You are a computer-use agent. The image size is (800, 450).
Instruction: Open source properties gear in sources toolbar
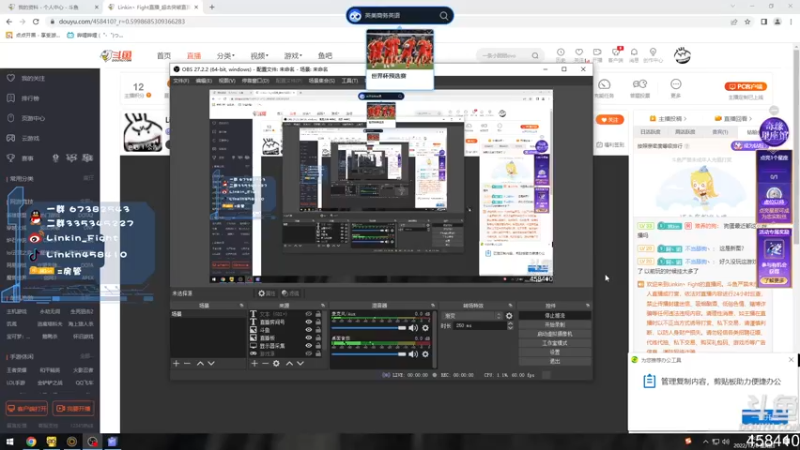276,363
